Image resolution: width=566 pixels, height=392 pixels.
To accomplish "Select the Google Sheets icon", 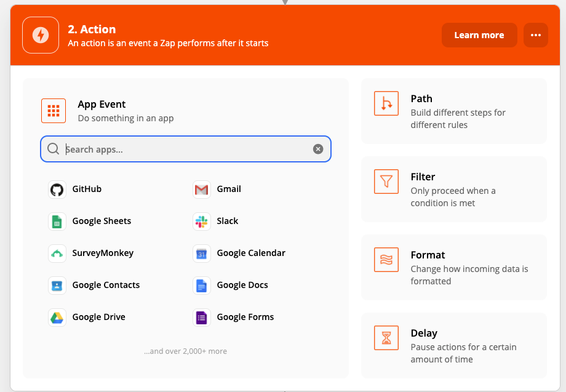I will 57,222.
